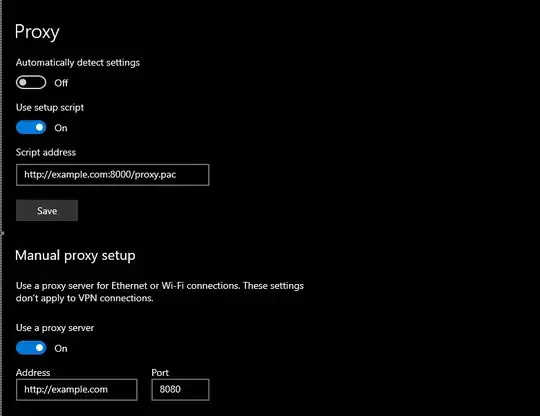
Task: Click the Address field label
Action: coord(33,373)
